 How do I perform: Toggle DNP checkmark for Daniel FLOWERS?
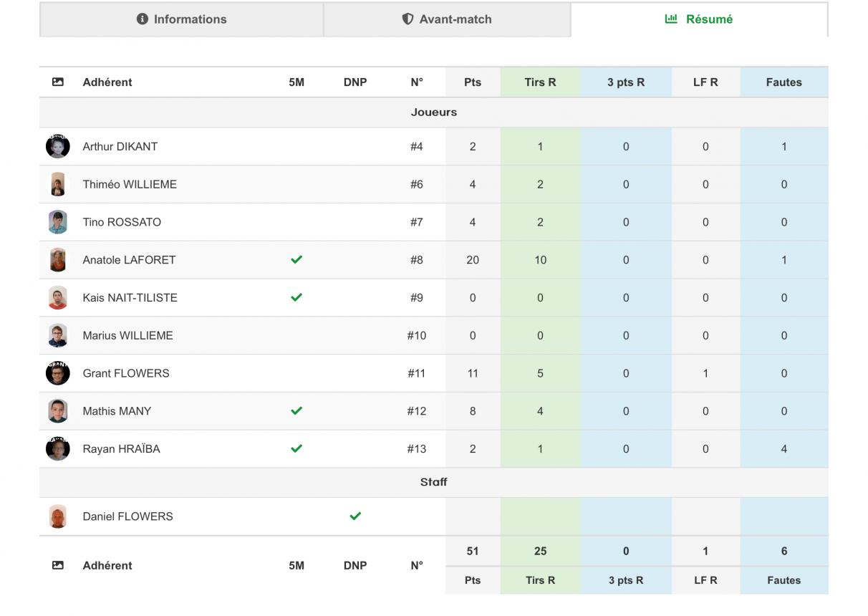click(355, 516)
